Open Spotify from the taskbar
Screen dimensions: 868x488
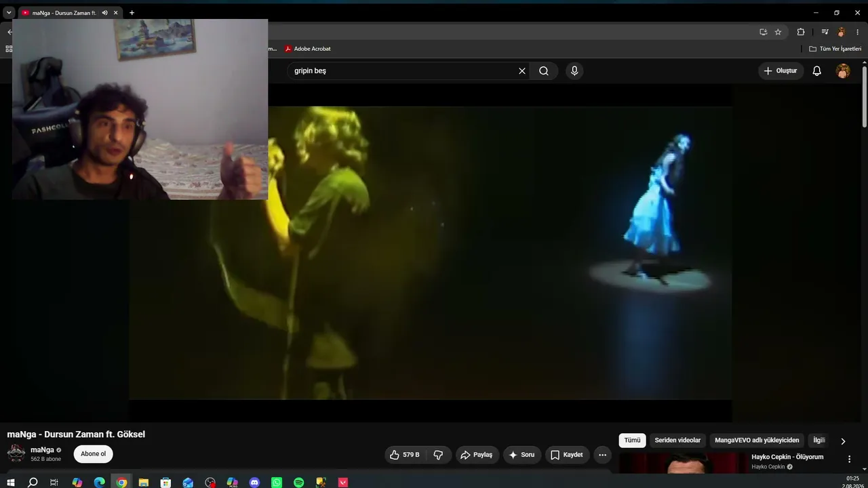coord(299,483)
